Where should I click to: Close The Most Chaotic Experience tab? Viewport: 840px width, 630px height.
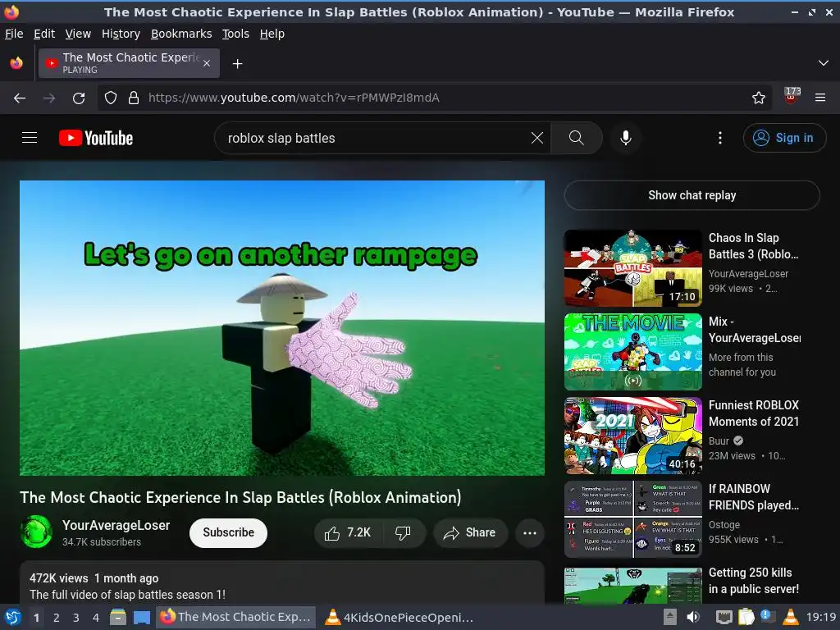tap(207, 64)
